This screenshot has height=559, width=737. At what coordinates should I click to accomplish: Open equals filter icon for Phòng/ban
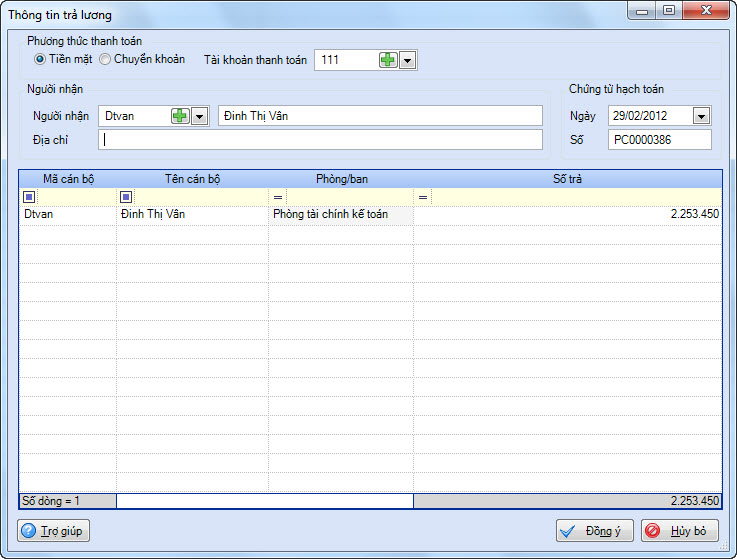[278, 197]
